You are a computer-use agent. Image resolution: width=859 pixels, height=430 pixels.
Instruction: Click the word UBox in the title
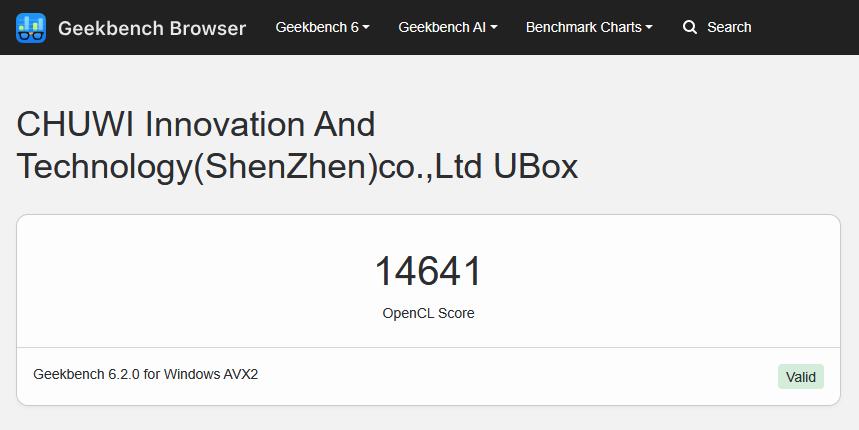pyautogui.click(x=536, y=166)
